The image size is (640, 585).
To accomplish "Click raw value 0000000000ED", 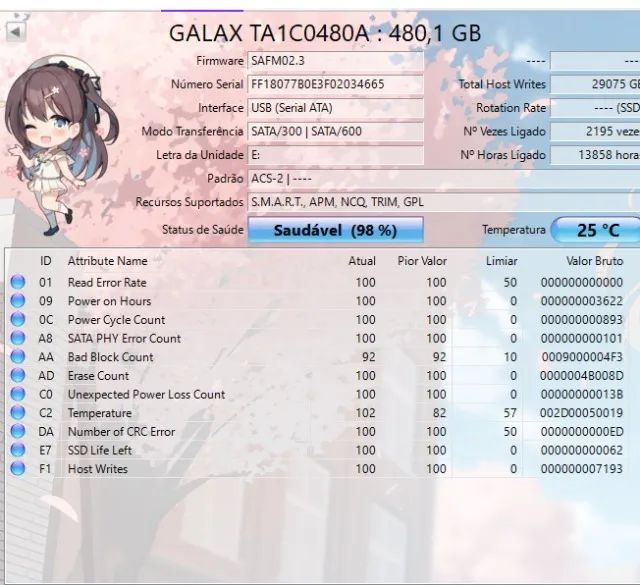I will [582, 432].
